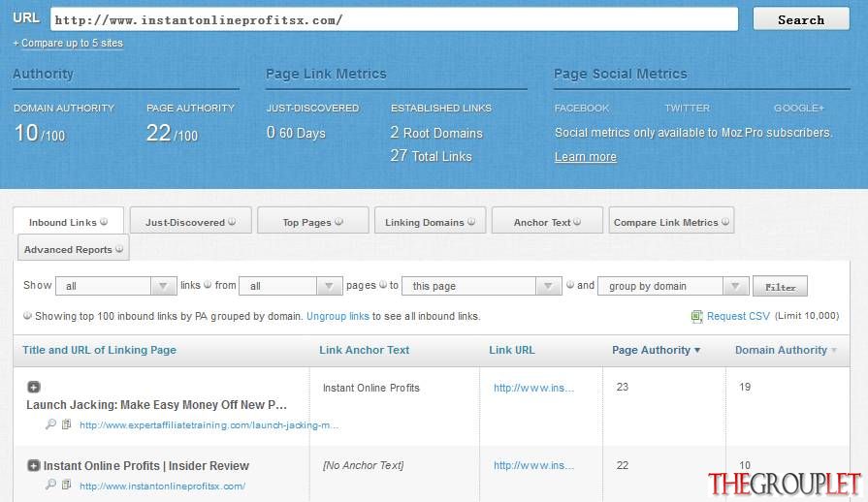The height and width of the screenshot is (502, 868).
Task: Click the CSV spreadsheet icon
Action: point(697,316)
